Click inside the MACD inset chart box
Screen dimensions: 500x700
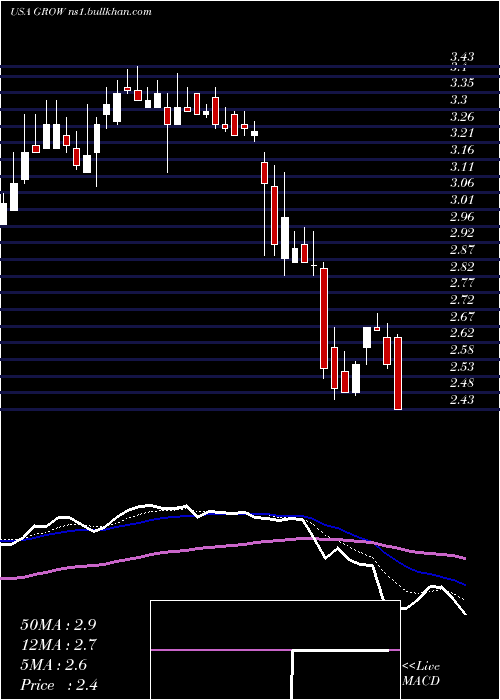[275, 650]
